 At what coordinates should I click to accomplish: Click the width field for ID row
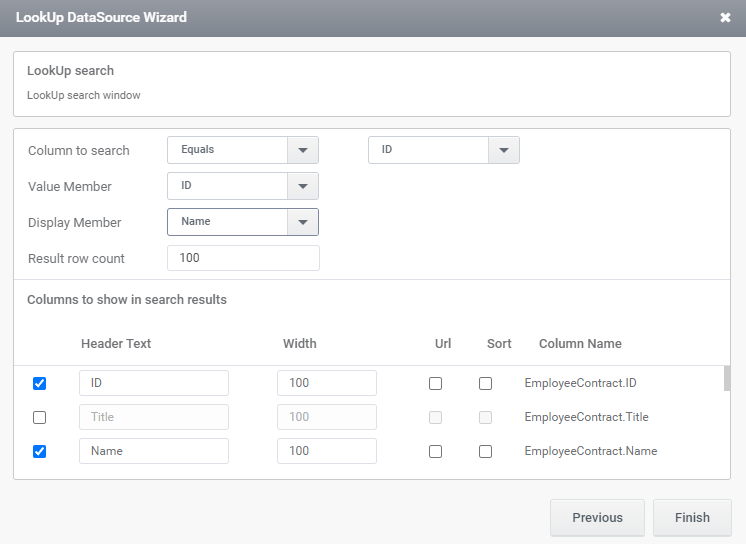coord(326,383)
